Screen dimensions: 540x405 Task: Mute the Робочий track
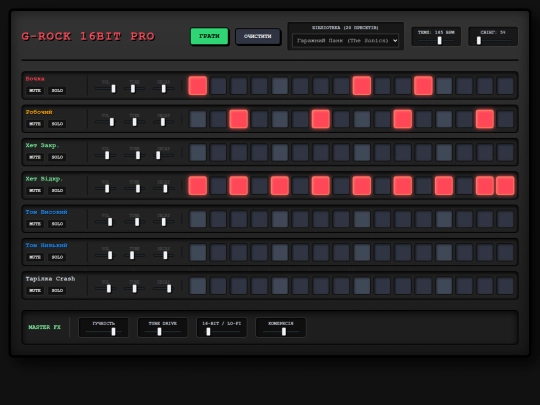[x=35, y=124]
